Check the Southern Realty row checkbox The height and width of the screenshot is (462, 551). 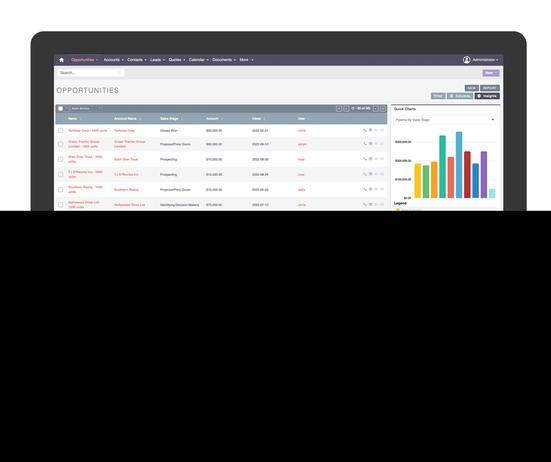coord(60,190)
